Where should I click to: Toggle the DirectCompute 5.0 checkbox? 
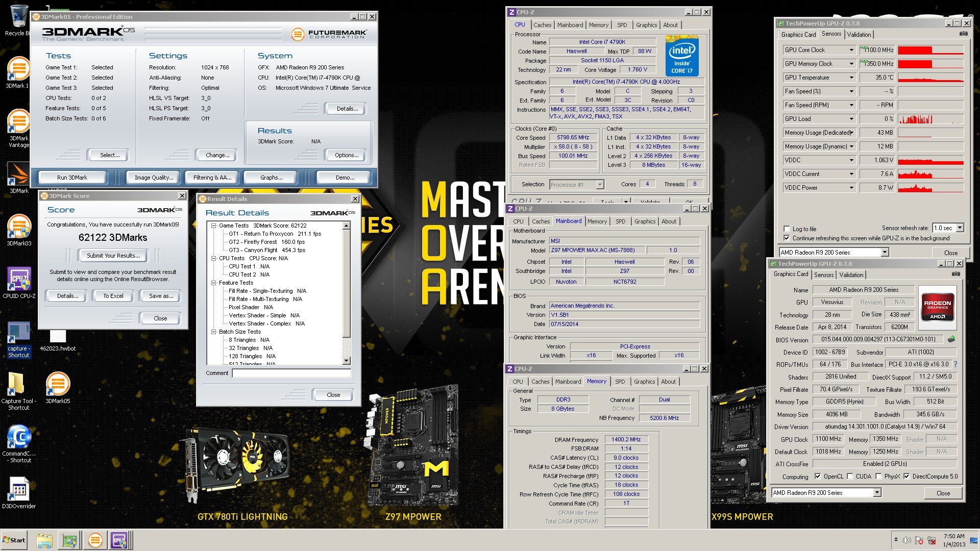tap(906, 477)
